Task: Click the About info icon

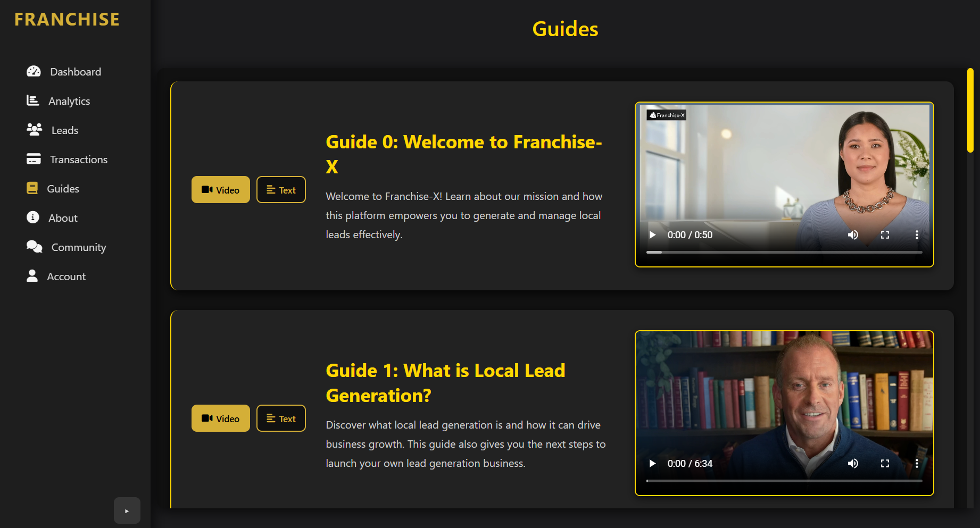Action: click(x=32, y=217)
